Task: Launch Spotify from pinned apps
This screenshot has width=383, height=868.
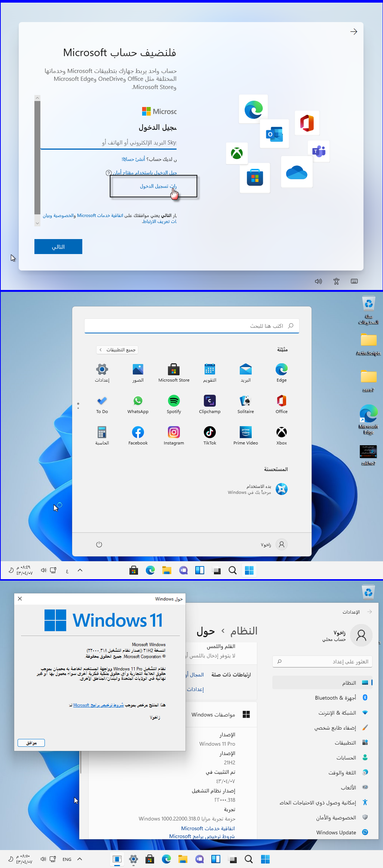Action: 174,404
